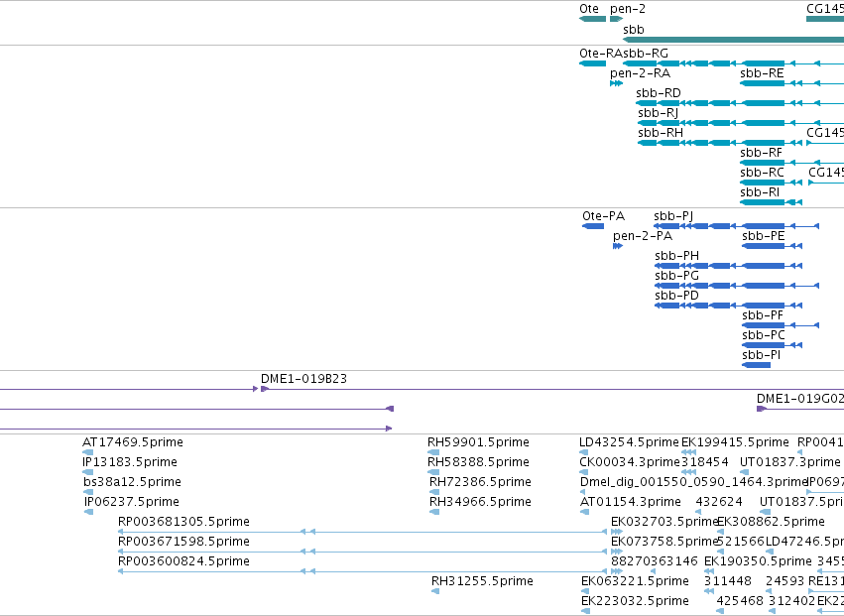
Task: Select the 312402 EST label
Action: pyautogui.click(x=791, y=601)
